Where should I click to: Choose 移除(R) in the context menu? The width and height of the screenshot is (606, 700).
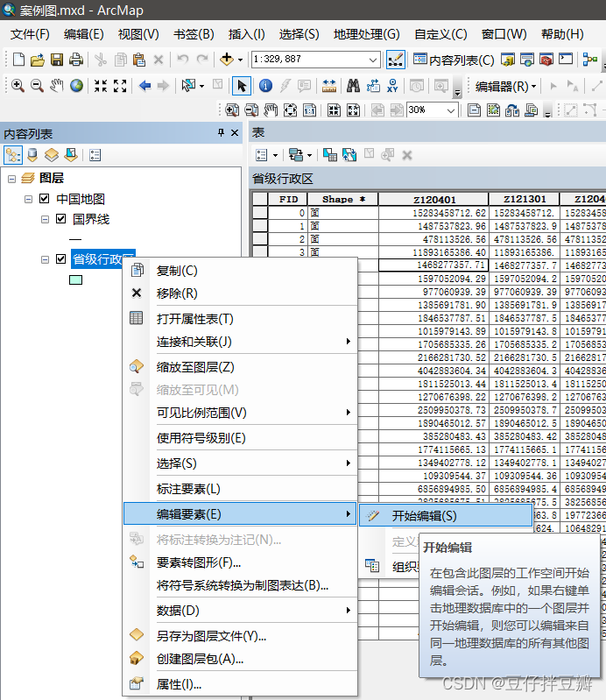[240, 293]
